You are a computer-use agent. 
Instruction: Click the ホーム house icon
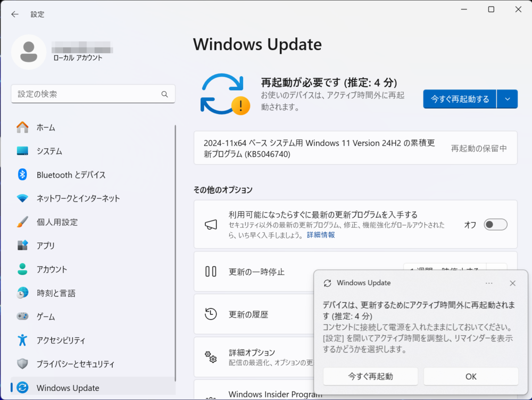(x=22, y=127)
